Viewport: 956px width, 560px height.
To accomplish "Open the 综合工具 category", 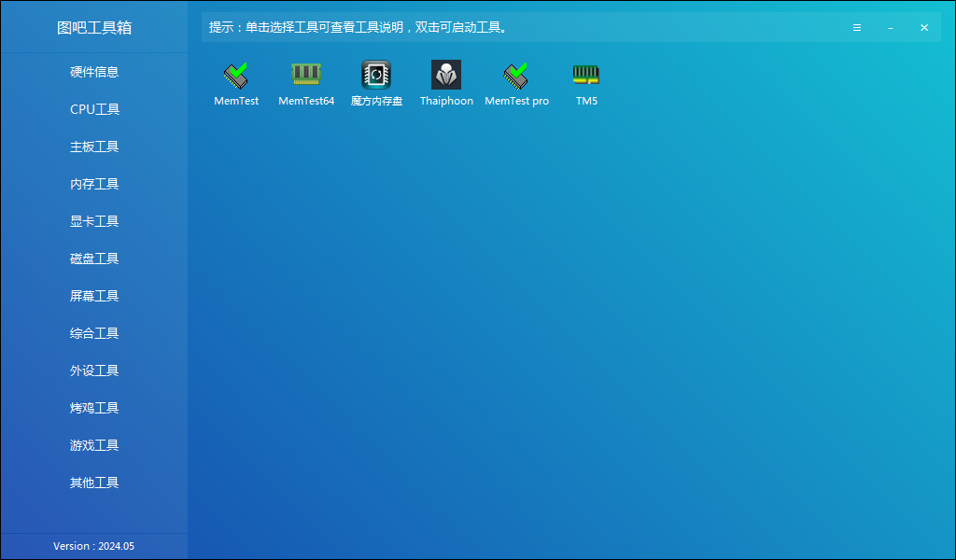I will point(94,333).
